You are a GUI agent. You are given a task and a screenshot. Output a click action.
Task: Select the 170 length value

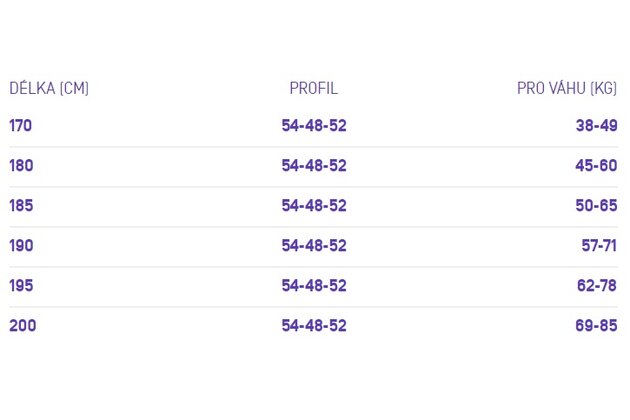tap(20, 126)
